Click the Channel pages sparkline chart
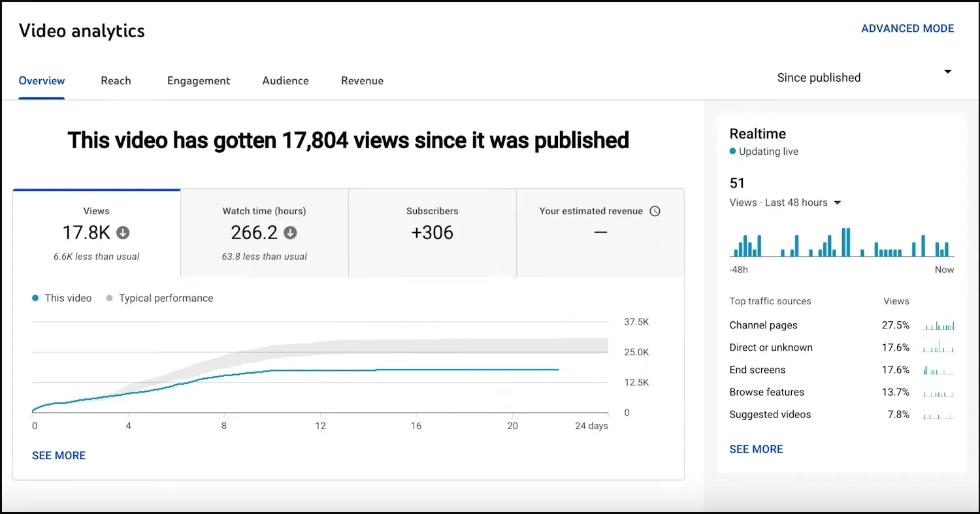 click(x=938, y=325)
